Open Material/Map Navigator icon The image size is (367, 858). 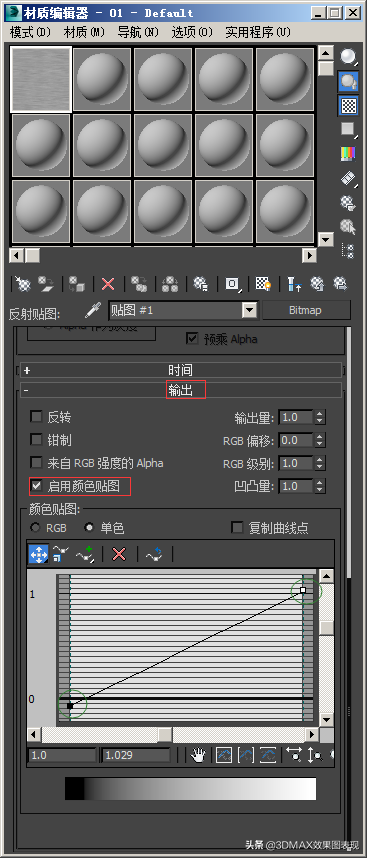348,251
